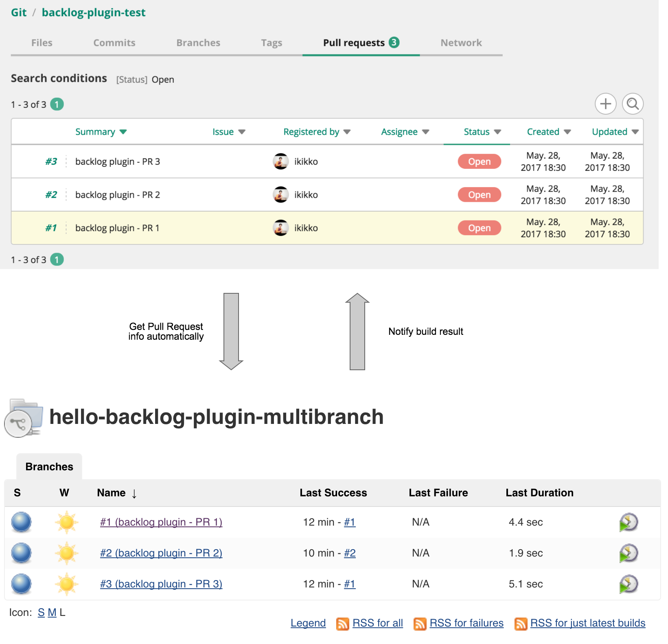Open pull request #2 number link
The image size is (668, 644).
click(x=51, y=195)
